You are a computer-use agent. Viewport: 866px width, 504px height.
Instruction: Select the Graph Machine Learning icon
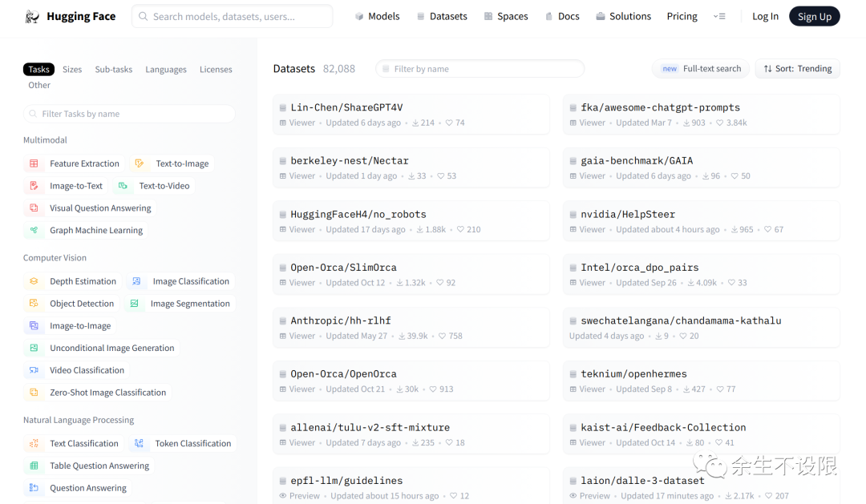pos(34,230)
